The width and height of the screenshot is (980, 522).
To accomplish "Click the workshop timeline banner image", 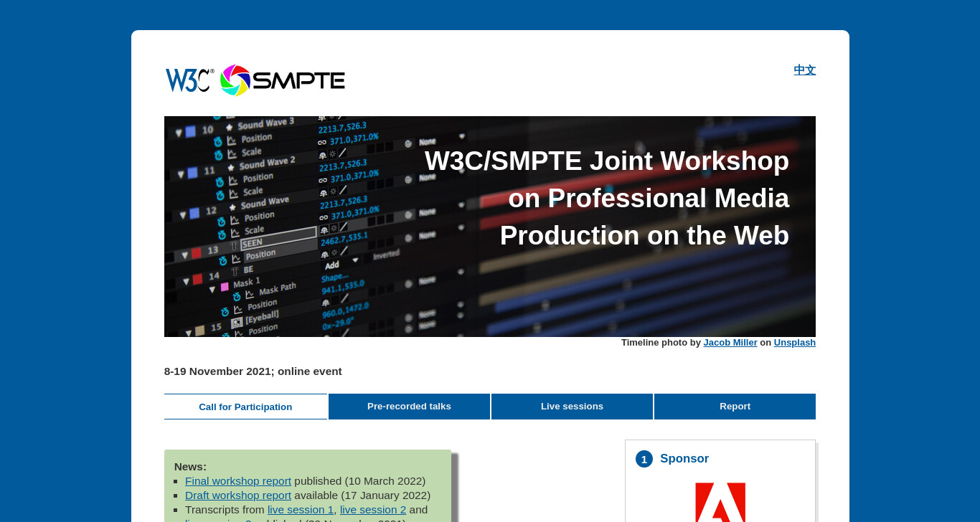I will click(490, 227).
